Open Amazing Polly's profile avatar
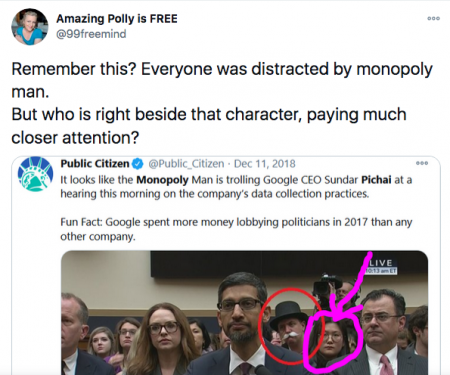 (x=30, y=27)
